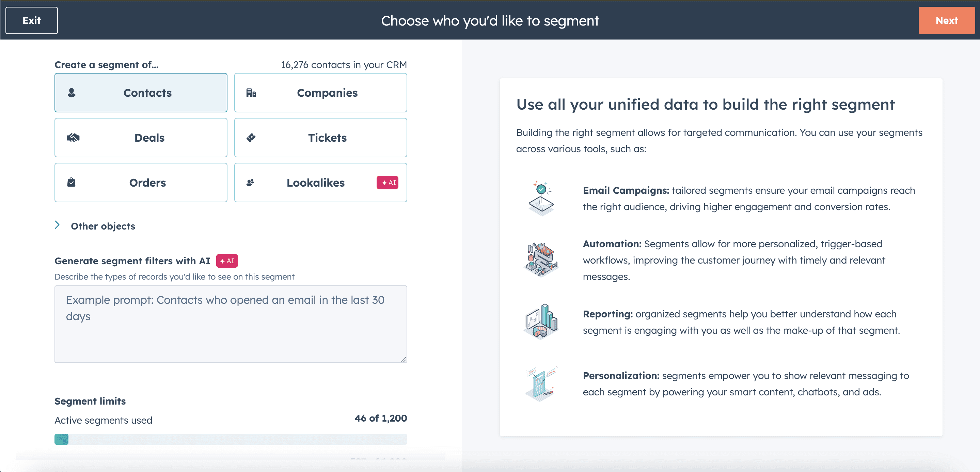The height and width of the screenshot is (472, 980).
Task: Click the Next button
Action: [947, 20]
